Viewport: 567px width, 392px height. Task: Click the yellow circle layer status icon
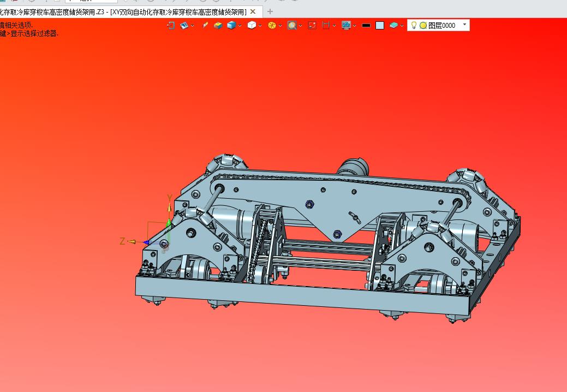pos(423,26)
